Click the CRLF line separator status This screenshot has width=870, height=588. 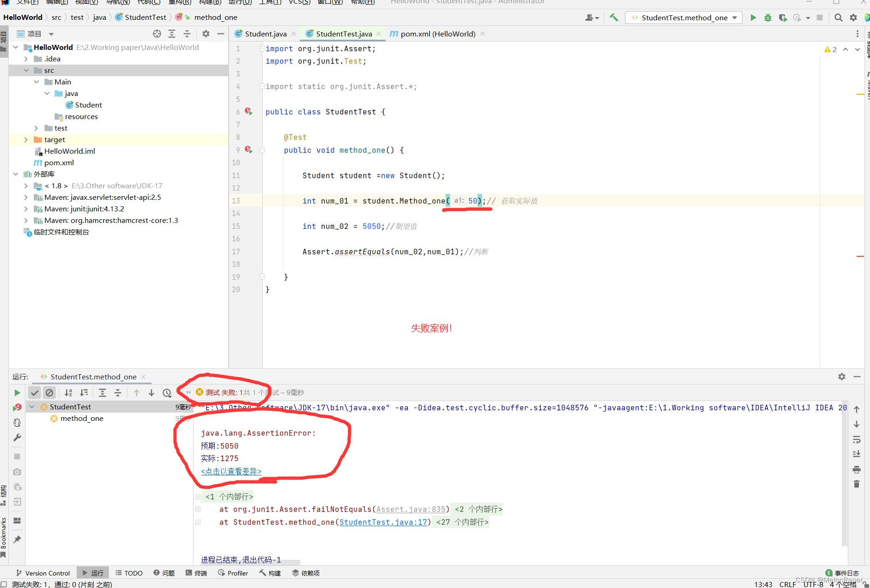point(787,584)
